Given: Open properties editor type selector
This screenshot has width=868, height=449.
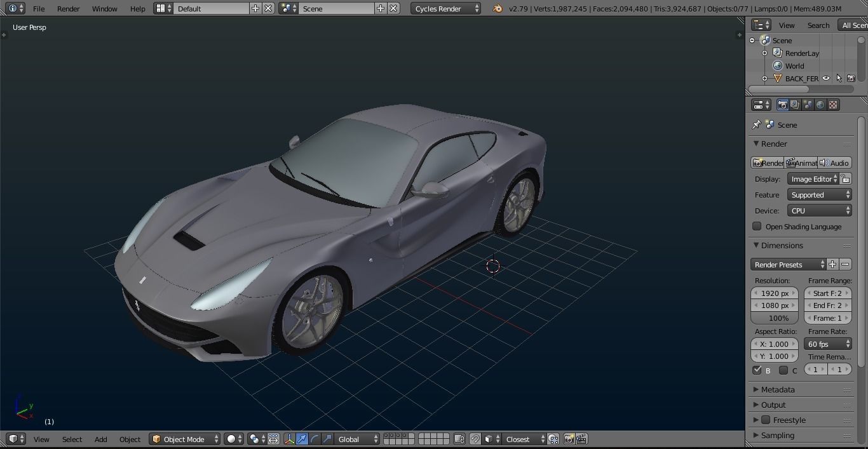Looking at the screenshot, I should tap(761, 105).
